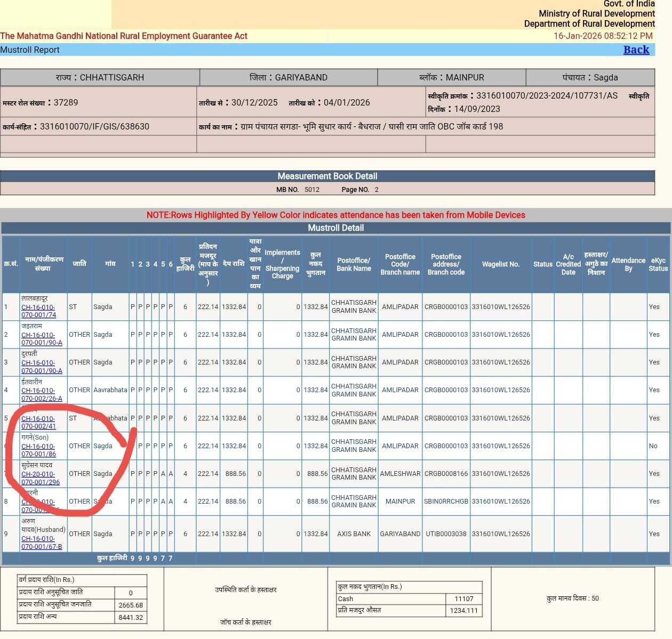Image resolution: width=672 pixels, height=639 pixels.
Task: Click the eKyc status 'No' cell
Action: click(x=653, y=446)
